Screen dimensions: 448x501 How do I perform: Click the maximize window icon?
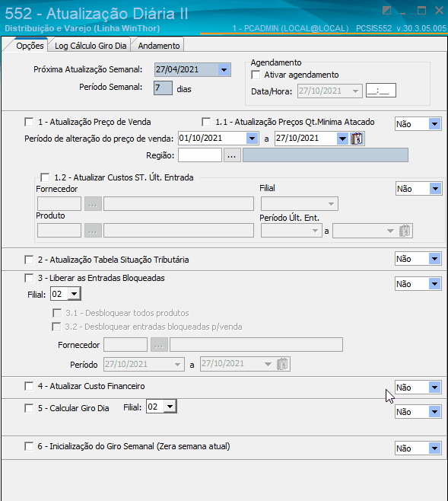421,11
